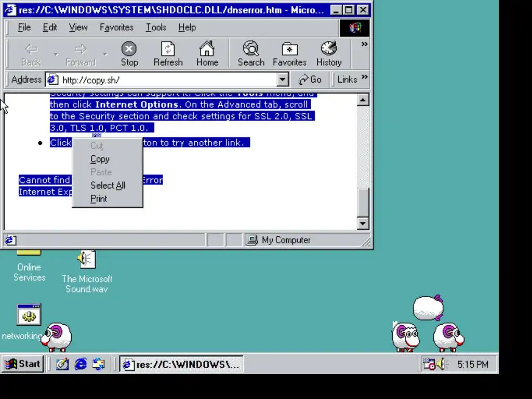
Task: Click the res://C:\WINDOWS taskbar window button
Action: 181,364
